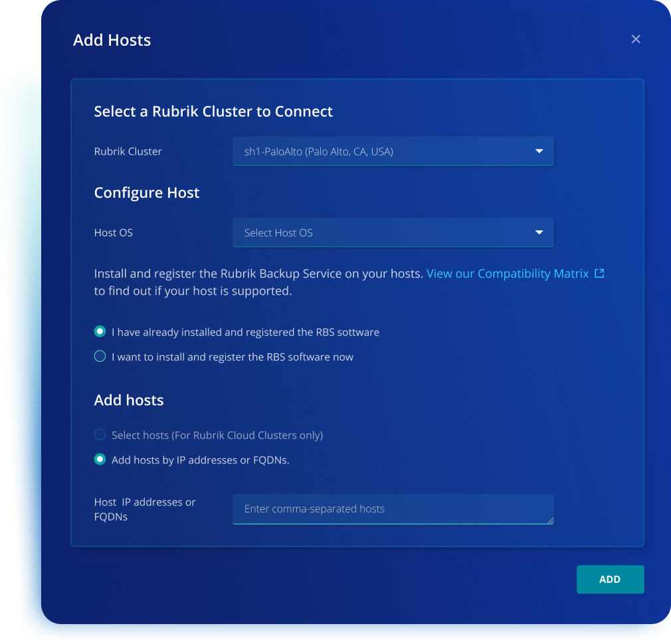Click the Rubrik Cluster dropdown arrow
This screenshot has height=644, width=671.
pyautogui.click(x=539, y=151)
